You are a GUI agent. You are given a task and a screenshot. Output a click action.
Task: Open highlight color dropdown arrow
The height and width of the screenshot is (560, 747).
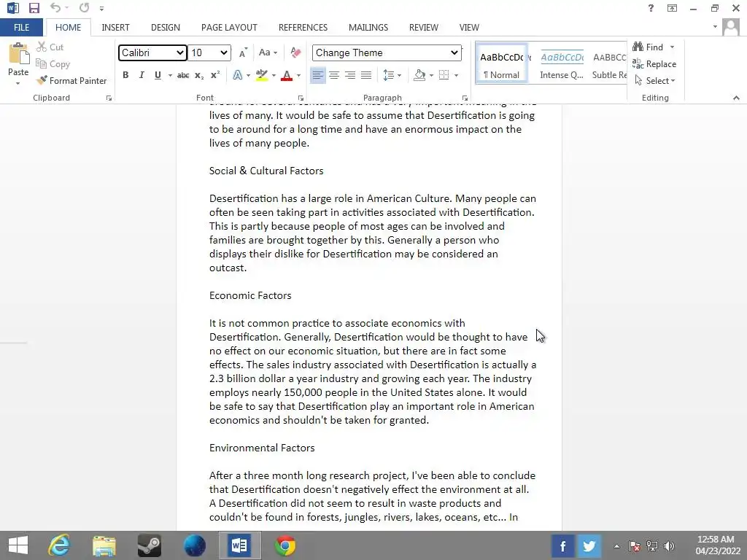[274, 75]
